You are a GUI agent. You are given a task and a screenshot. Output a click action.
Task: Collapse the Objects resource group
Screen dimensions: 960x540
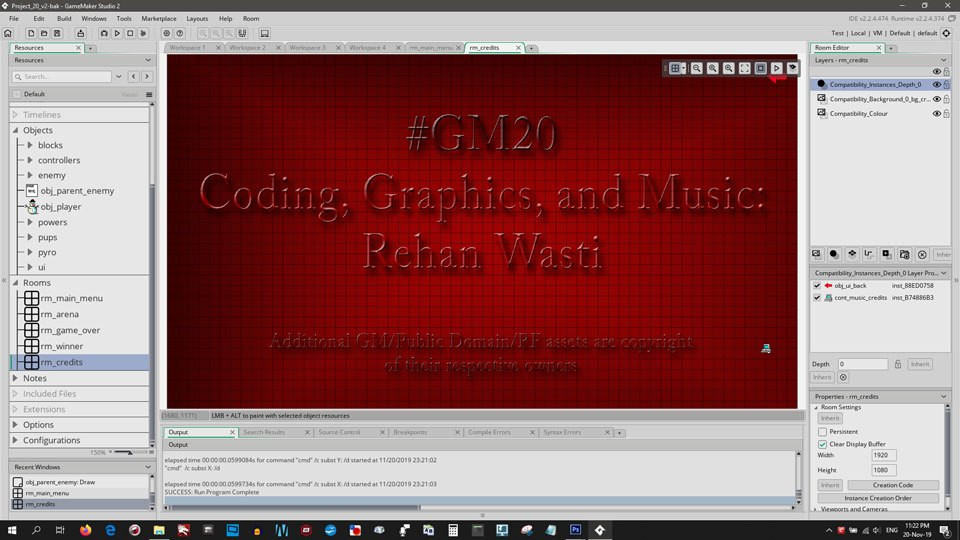point(15,130)
